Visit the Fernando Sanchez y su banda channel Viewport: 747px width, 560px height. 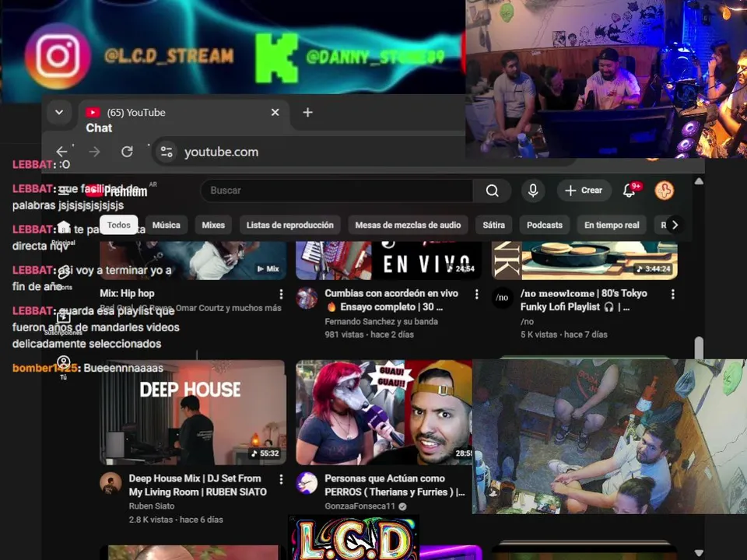coord(381,321)
